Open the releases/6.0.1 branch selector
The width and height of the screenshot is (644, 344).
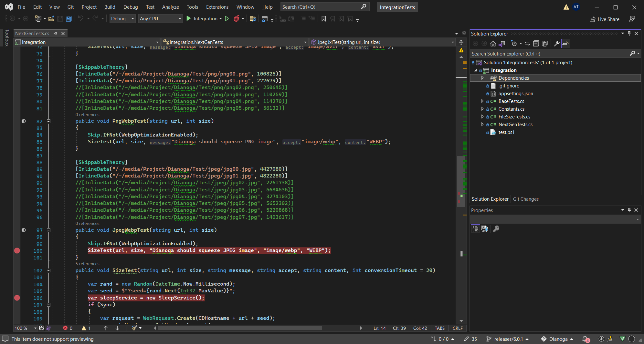click(x=507, y=339)
